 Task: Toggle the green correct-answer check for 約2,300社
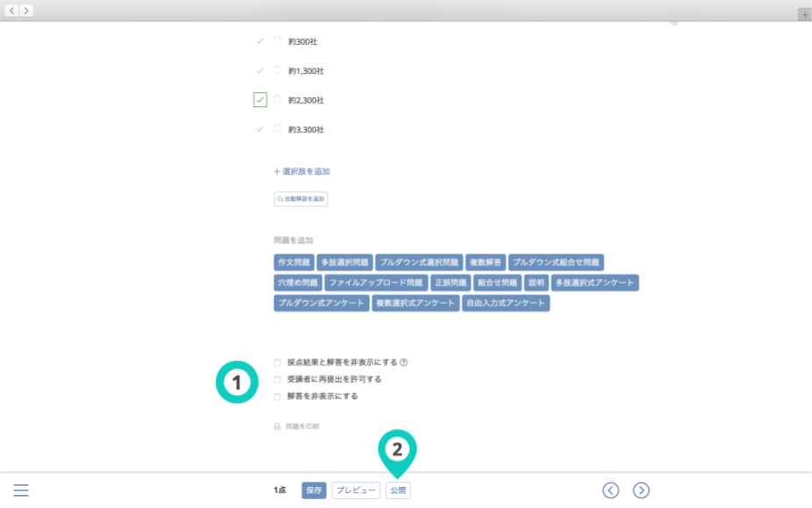click(260, 100)
